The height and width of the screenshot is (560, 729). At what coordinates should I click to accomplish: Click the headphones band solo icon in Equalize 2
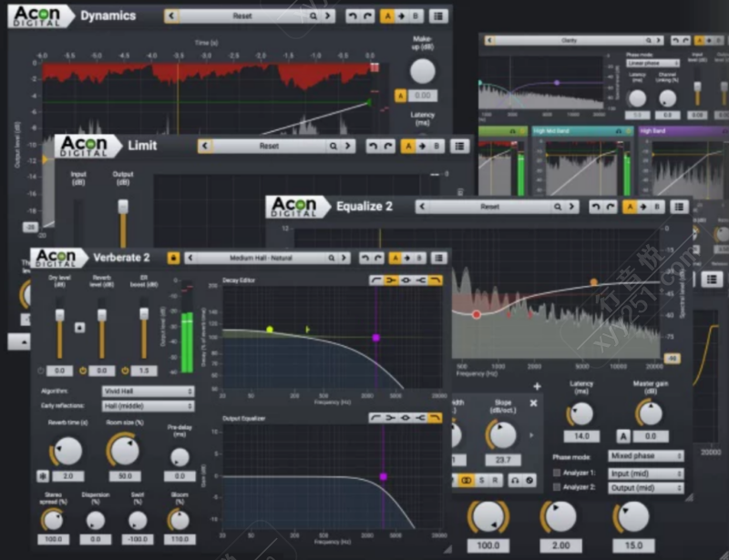[515, 480]
